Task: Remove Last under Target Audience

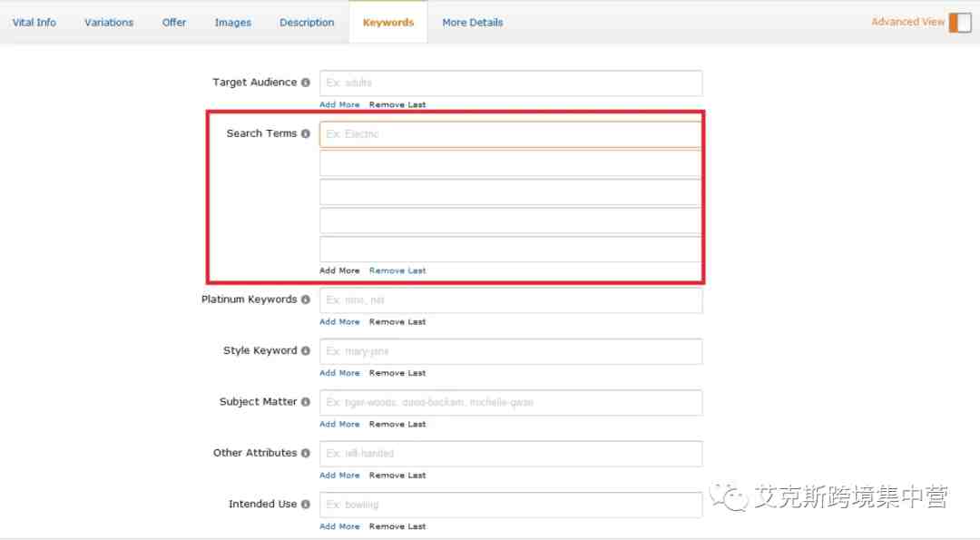Action: pyautogui.click(x=397, y=105)
